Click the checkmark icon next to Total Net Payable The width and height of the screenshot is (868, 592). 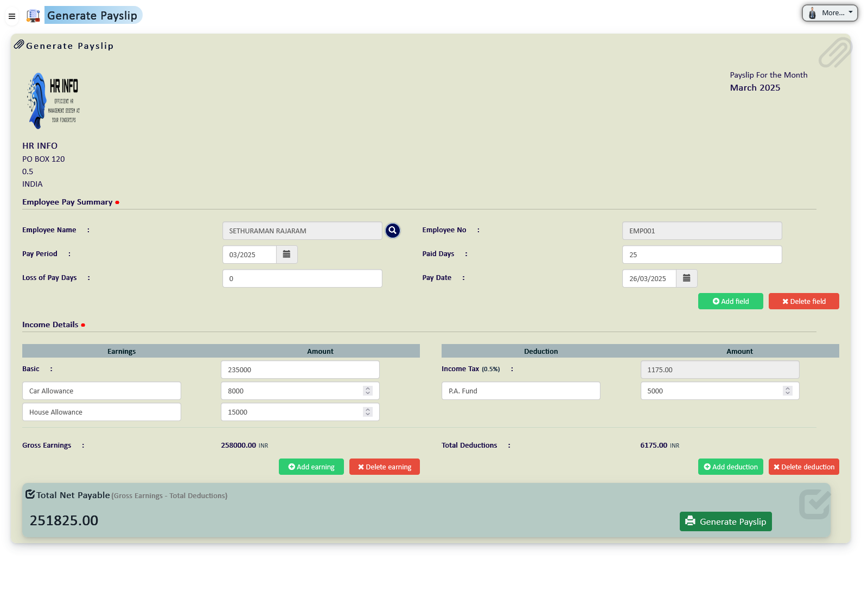30,494
